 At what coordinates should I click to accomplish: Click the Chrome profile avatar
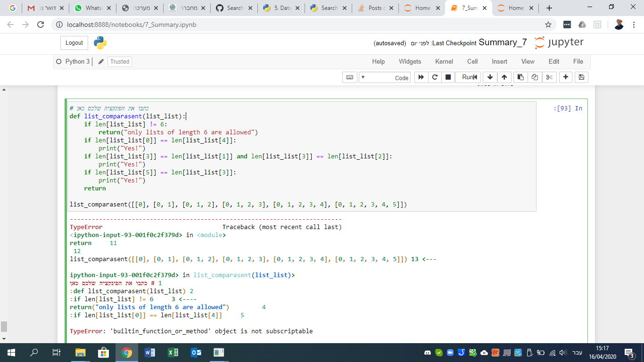click(619, 25)
